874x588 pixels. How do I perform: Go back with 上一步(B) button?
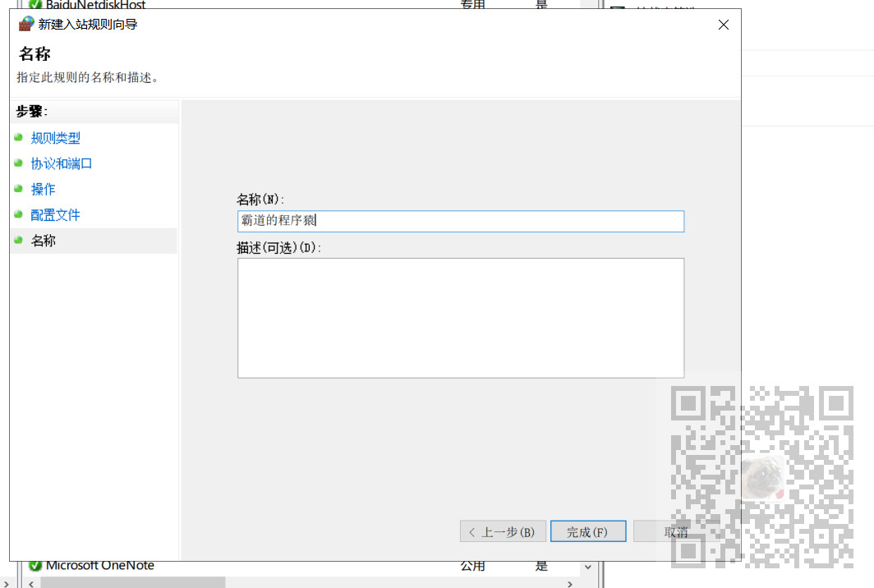pos(503,531)
